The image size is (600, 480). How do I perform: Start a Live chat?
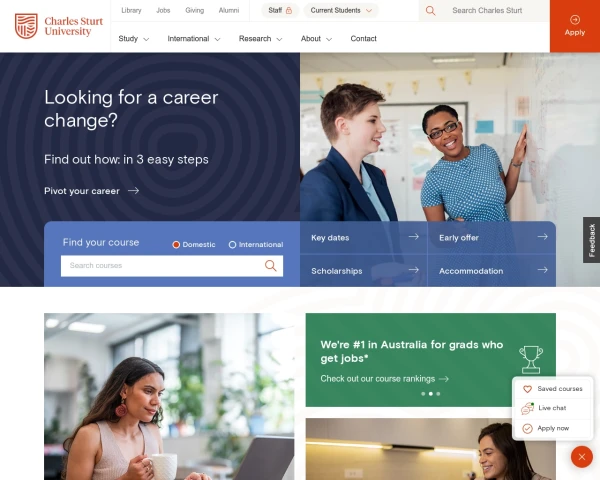click(x=552, y=408)
